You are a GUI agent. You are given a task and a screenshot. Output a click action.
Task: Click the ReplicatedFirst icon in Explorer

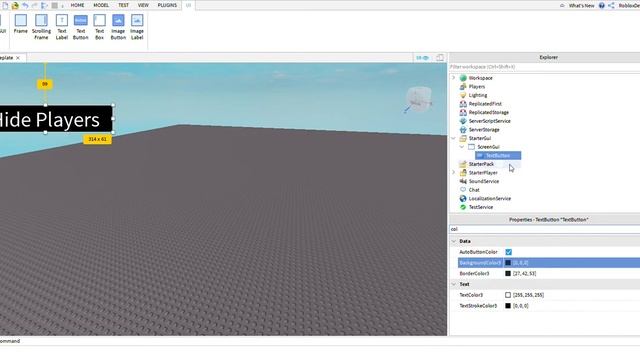click(463, 104)
